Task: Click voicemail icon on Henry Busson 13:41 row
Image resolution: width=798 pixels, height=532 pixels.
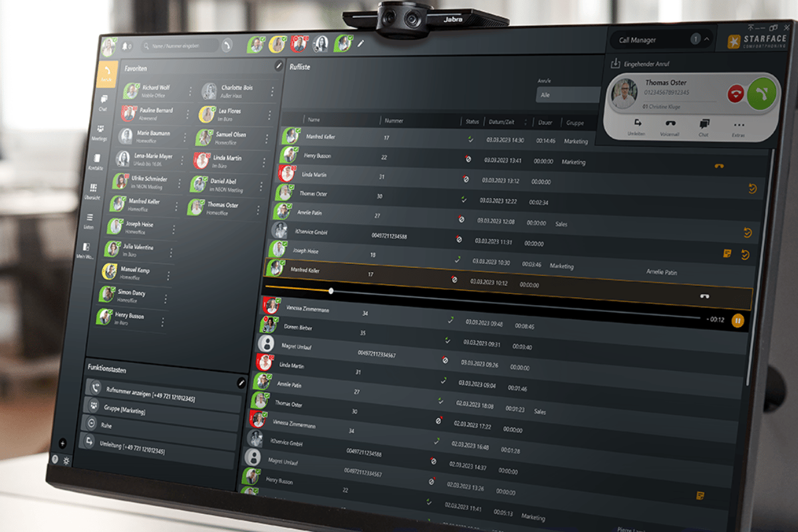Action: tap(719, 166)
